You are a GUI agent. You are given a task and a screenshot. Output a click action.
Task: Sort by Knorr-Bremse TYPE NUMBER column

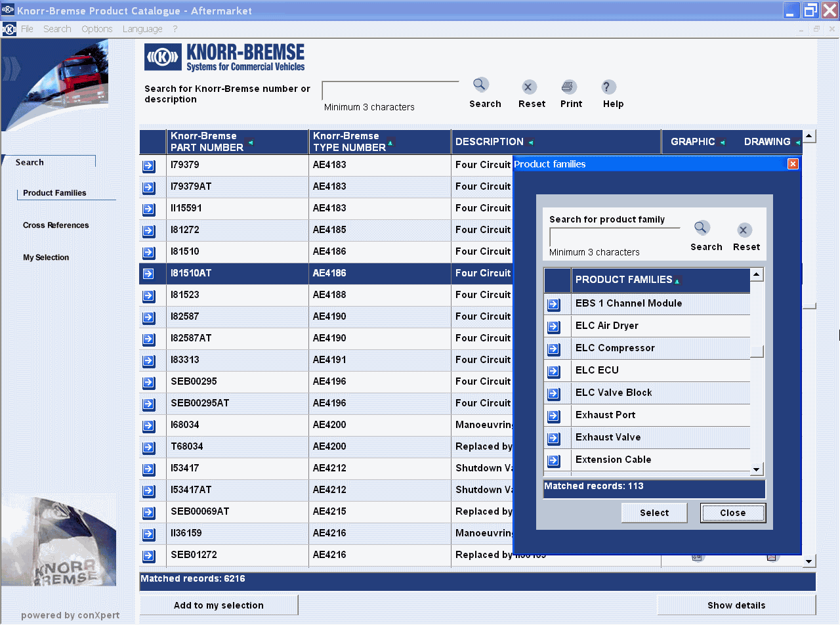[x=380, y=142]
